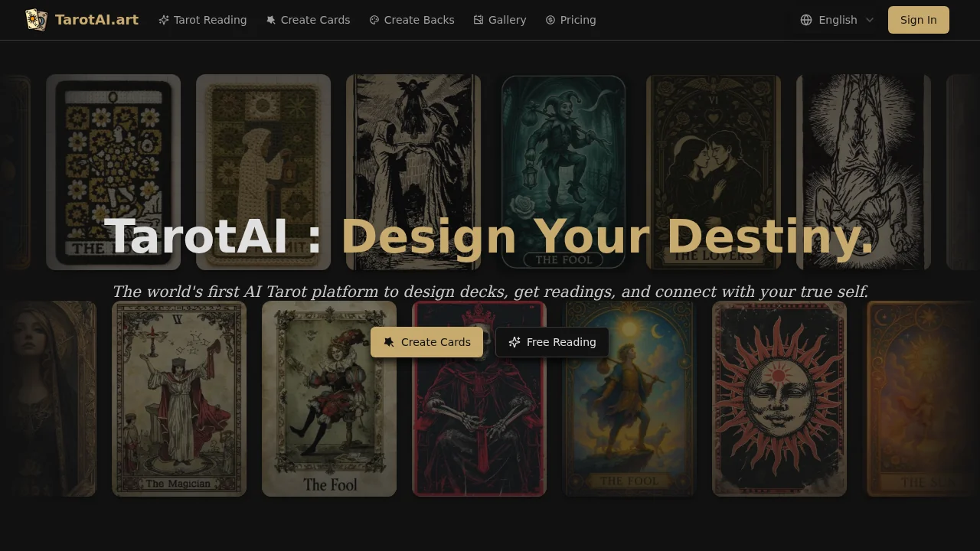Click the Free Reading button
The height and width of the screenshot is (551, 980).
click(x=552, y=342)
